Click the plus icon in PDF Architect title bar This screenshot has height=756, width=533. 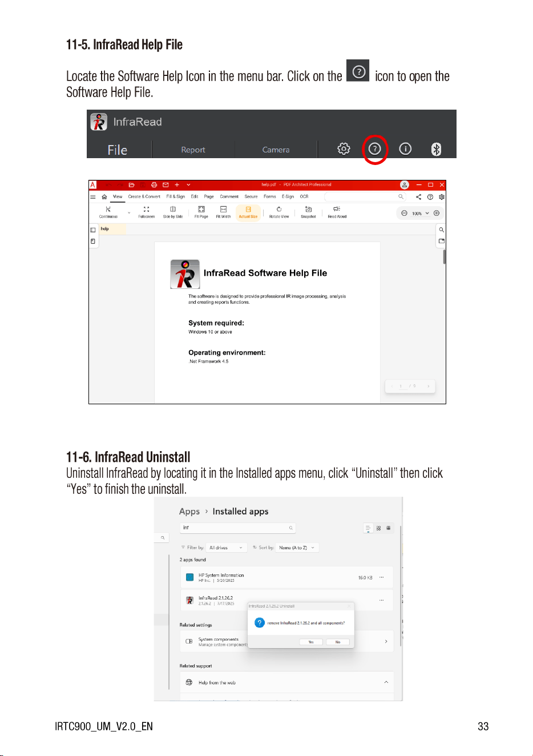(x=177, y=184)
